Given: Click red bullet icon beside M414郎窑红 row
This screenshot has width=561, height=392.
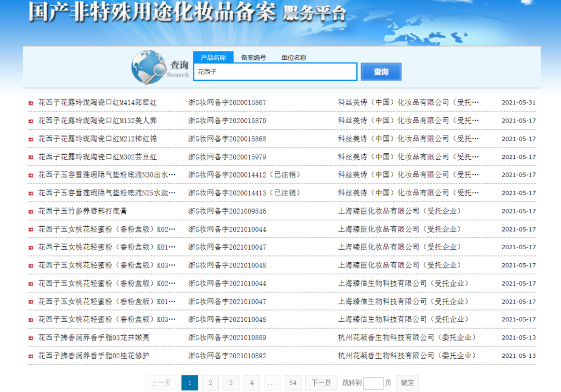Looking at the screenshot, I should coord(31,103).
